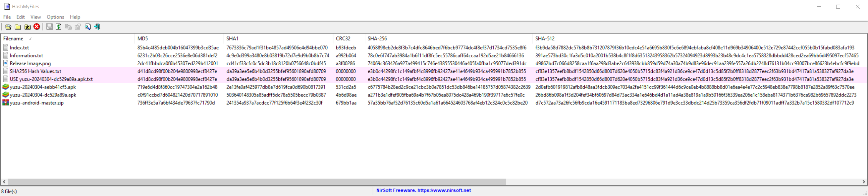Click MD5 value 2dc41fbbdca0f6b45307ed229b412001

point(178,63)
